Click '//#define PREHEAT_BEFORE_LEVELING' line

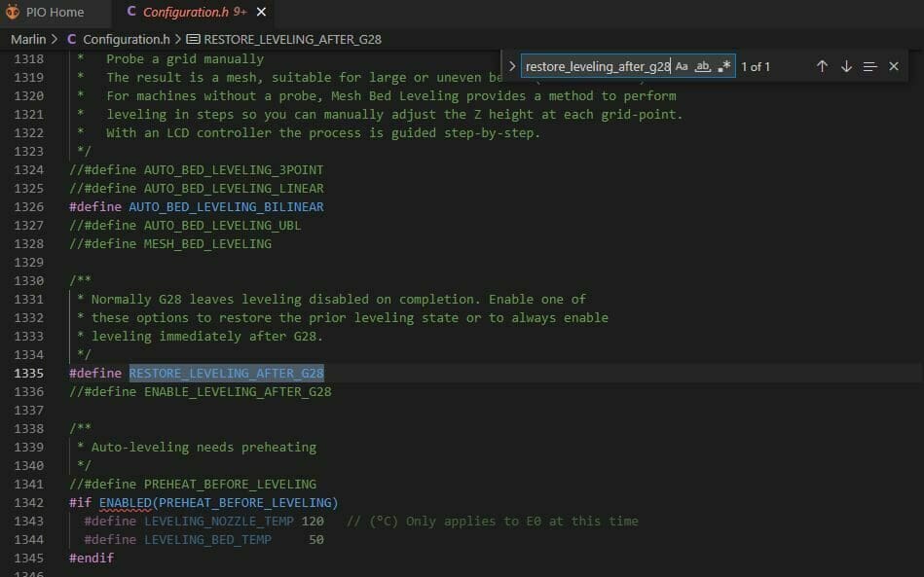193,484
